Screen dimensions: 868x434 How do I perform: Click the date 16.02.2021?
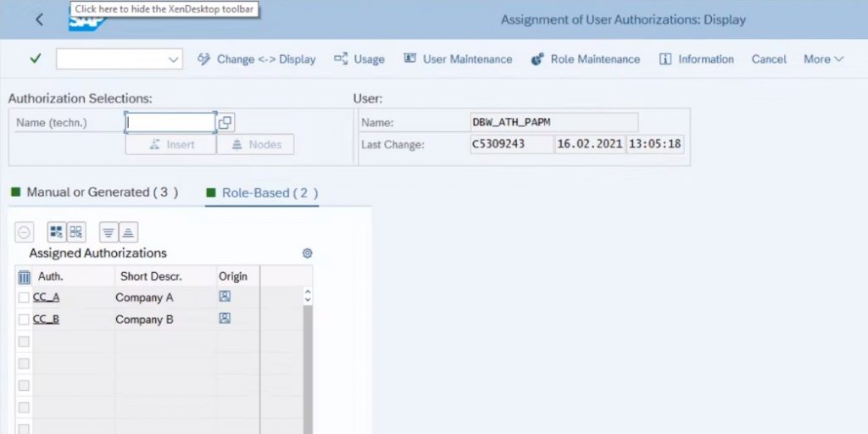point(590,144)
